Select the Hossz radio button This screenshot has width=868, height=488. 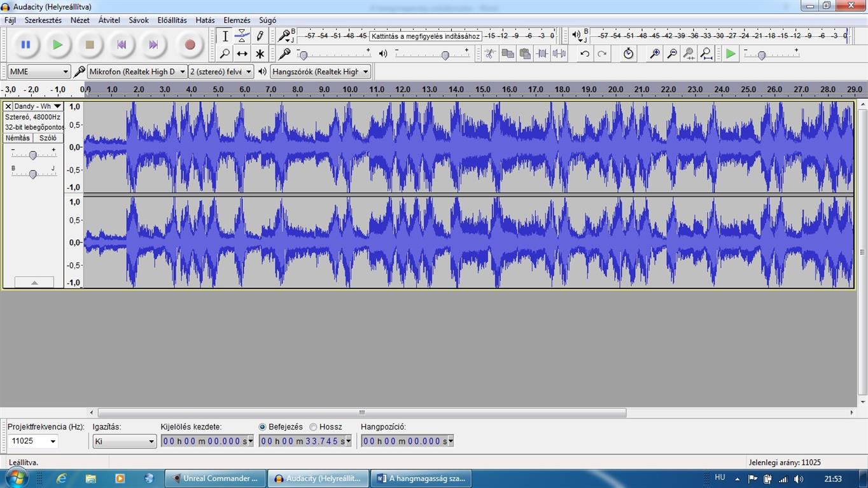click(x=313, y=427)
